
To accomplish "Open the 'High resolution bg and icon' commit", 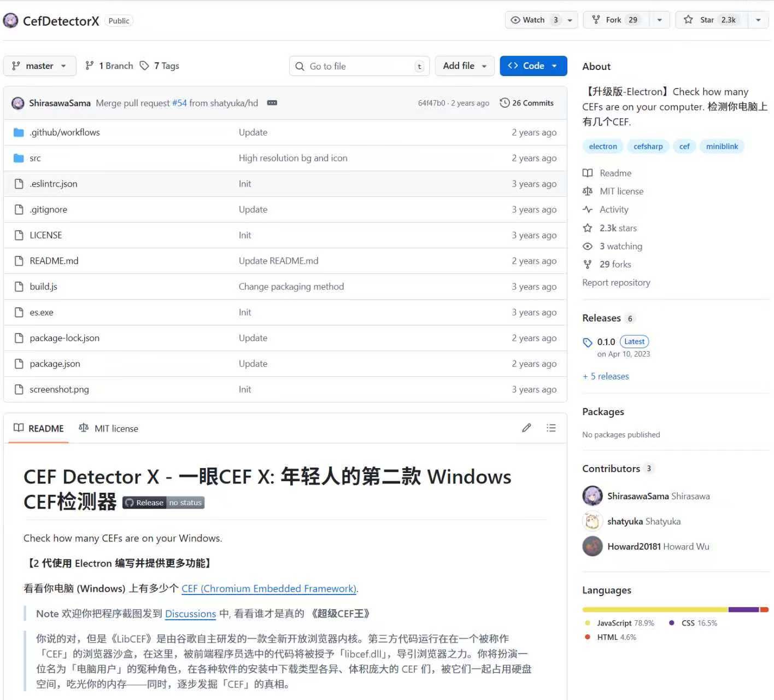I will tap(293, 158).
